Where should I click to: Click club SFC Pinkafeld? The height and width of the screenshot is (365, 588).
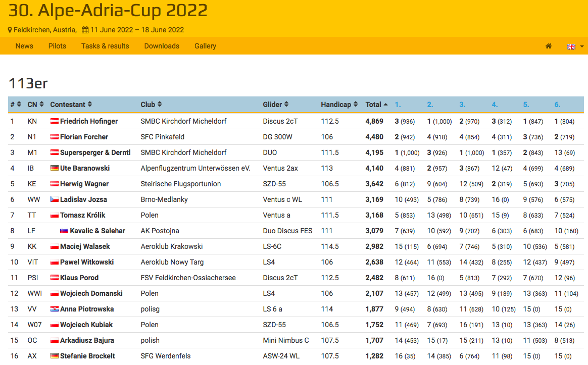click(162, 137)
